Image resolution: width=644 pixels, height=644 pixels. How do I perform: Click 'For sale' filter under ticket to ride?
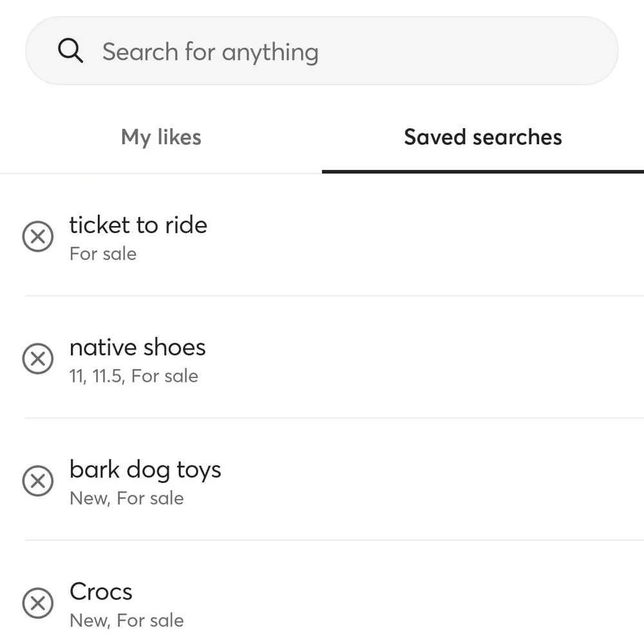coord(103,254)
